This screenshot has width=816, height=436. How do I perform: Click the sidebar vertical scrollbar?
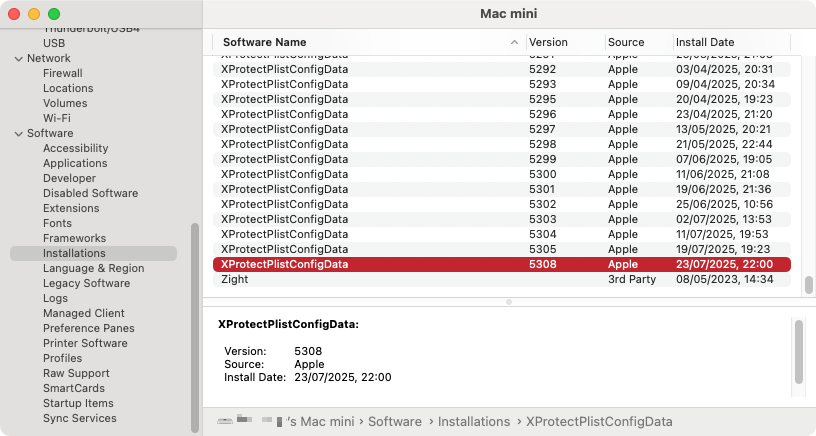point(195,328)
